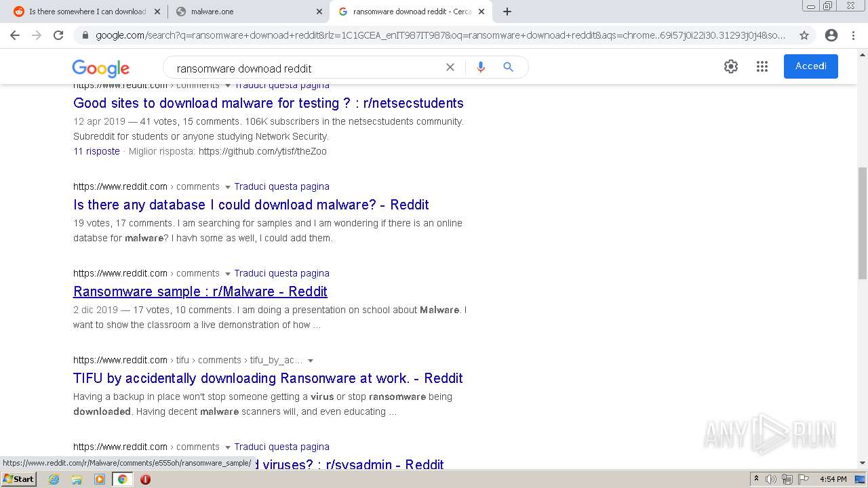Screen dimensions: 868x488
Task: Open the Google apps grid
Action: tap(762, 66)
